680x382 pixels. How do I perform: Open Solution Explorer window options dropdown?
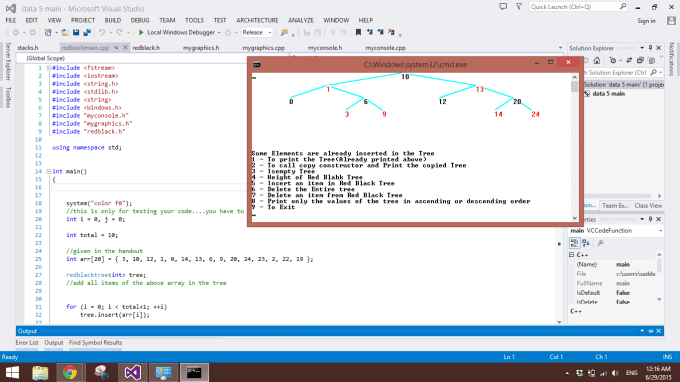coord(642,48)
